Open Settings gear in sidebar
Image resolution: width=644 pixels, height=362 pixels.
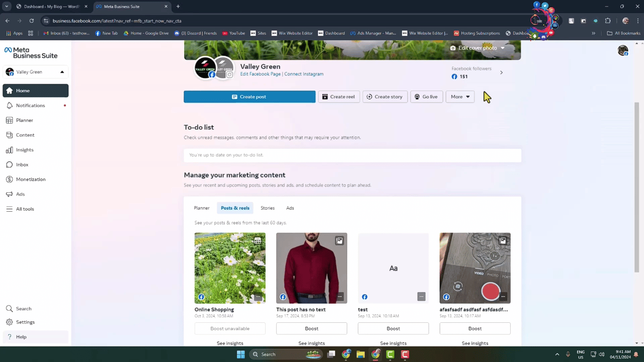[10, 322]
